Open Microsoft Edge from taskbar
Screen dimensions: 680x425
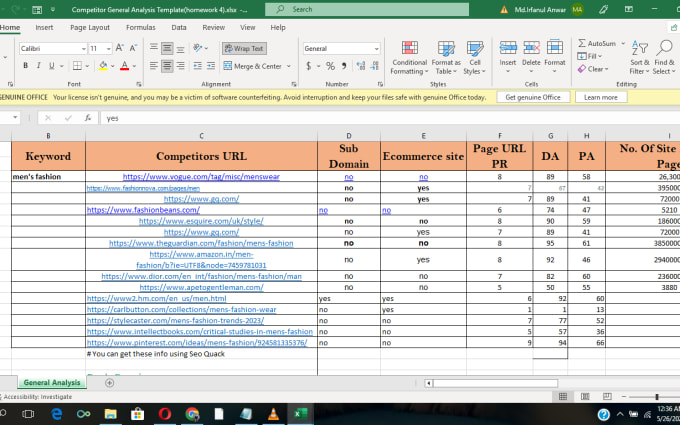(56, 414)
